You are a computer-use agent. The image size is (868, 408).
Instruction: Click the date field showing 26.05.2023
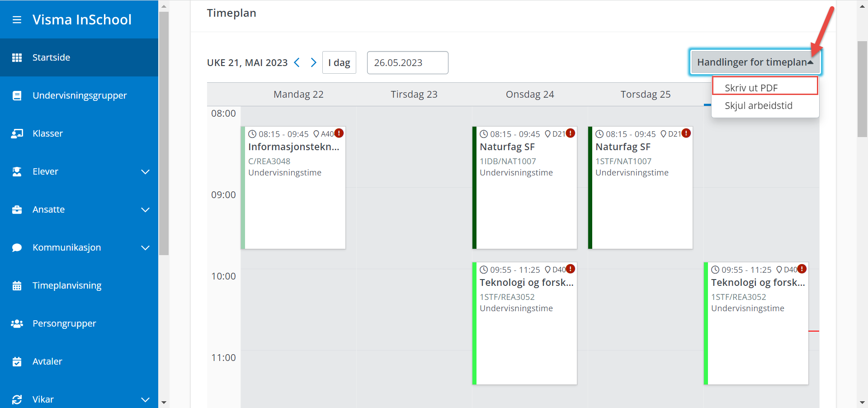407,62
